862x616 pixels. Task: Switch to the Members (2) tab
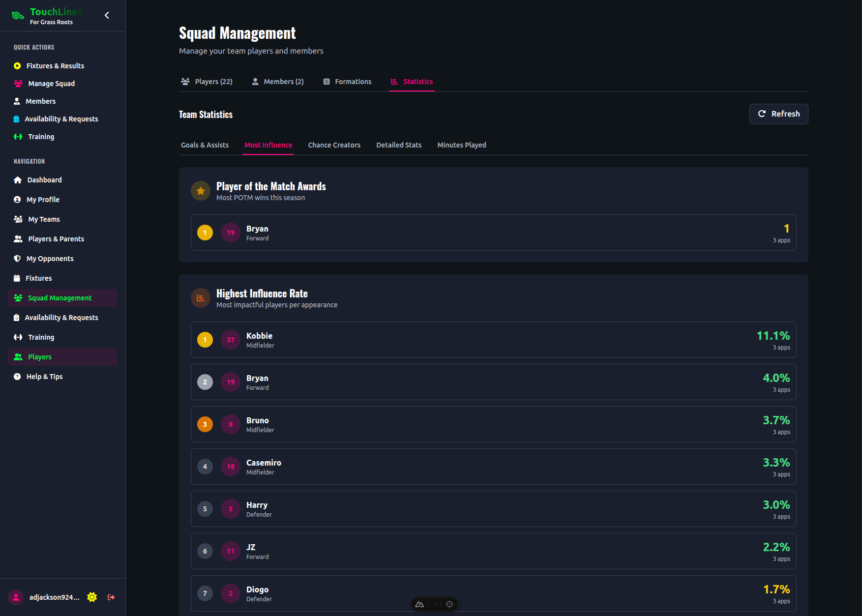(x=278, y=81)
